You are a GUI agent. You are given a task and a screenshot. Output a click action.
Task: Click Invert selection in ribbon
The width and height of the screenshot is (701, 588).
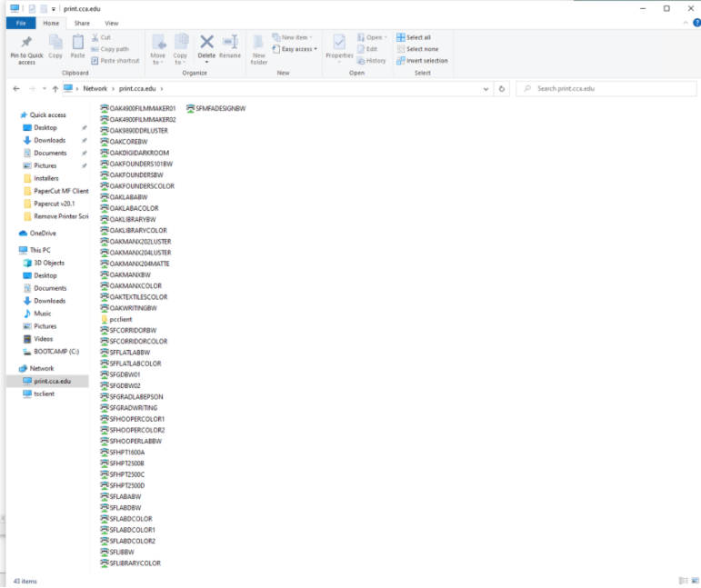coord(422,61)
